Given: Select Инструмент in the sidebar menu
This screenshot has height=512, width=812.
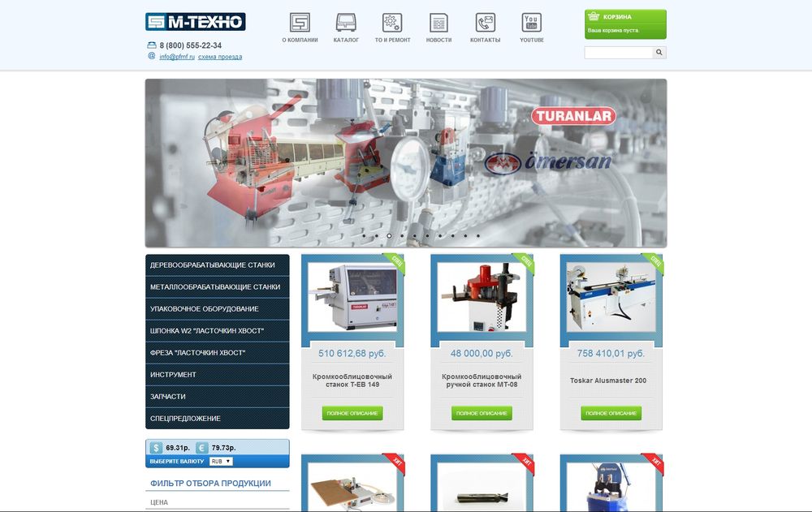Looking at the screenshot, I should click(218, 375).
